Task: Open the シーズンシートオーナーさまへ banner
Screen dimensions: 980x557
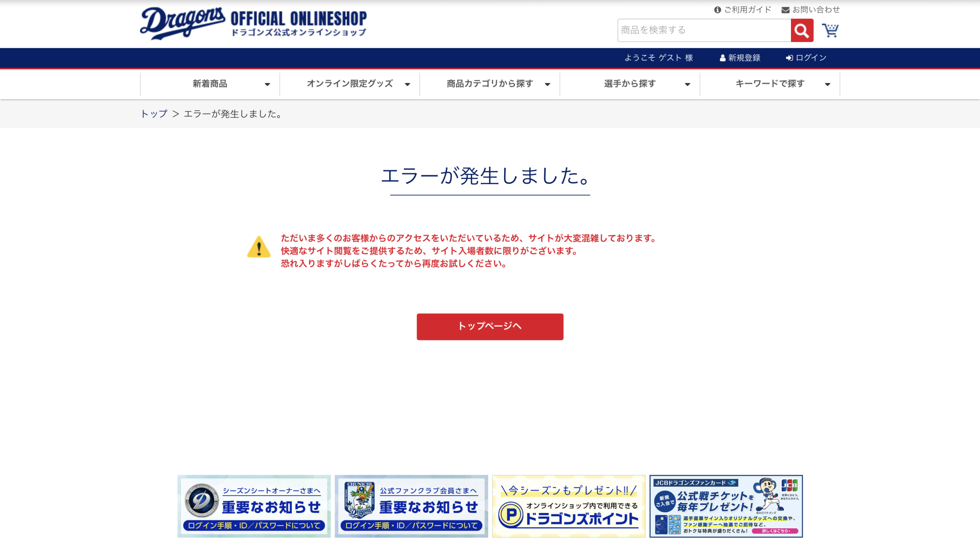Action: coord(254,506)
